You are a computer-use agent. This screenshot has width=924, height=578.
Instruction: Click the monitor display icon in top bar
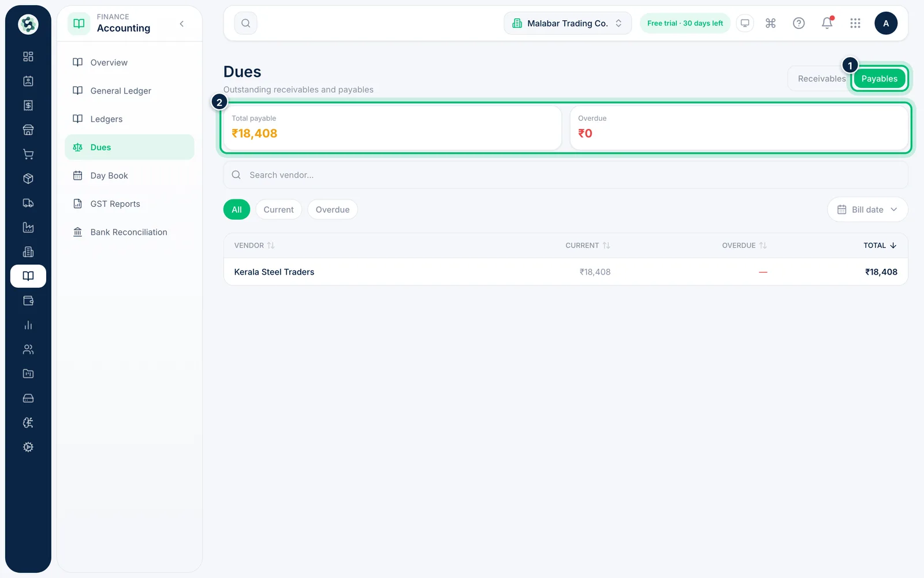pyautogui.click(x=745, y=23)
